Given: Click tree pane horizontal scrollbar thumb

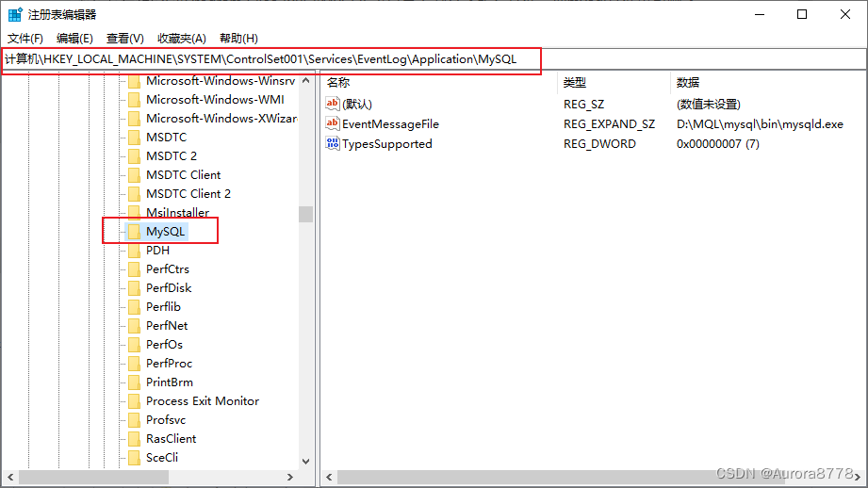Looking at the screenshot, I should [x=93, y=477].
